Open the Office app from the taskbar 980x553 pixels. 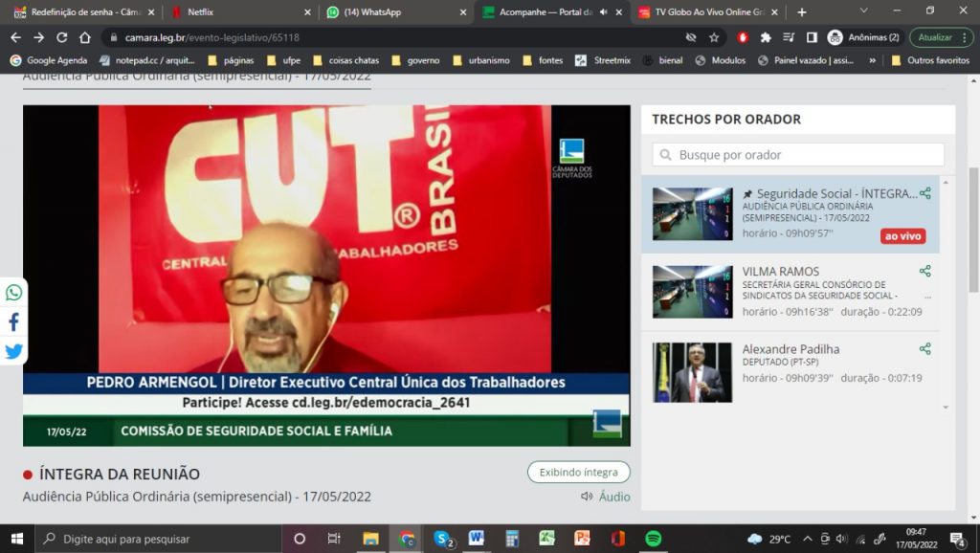pyautogui.click(x=617, y=539)
